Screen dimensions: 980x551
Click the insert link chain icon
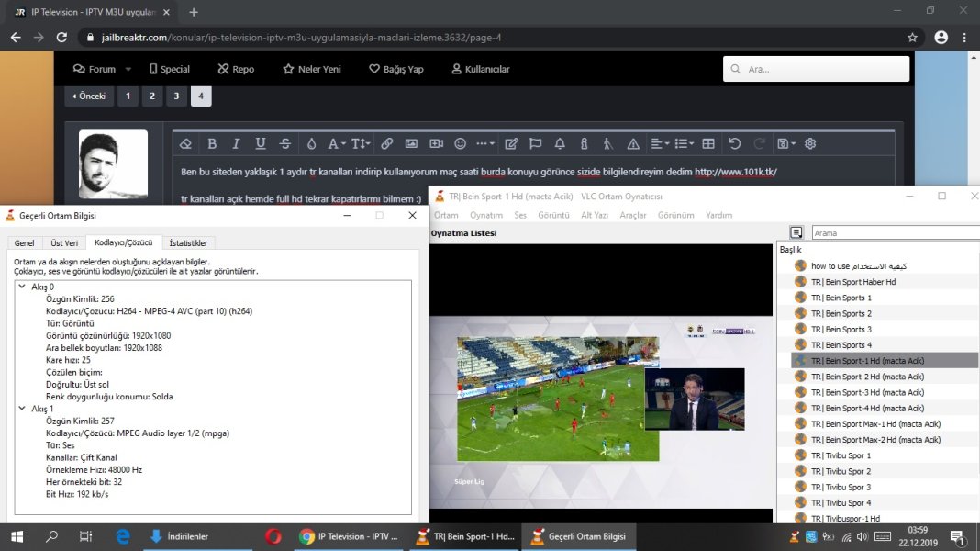click(x=386, y=144)
